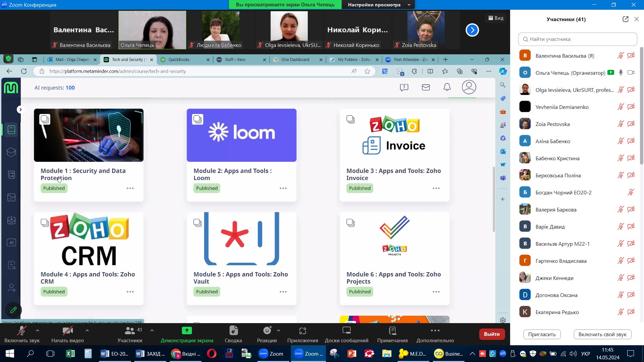Open user profile avatar icon
The height and width of the screenshot is (362, 644).
[x=469, y=87]
